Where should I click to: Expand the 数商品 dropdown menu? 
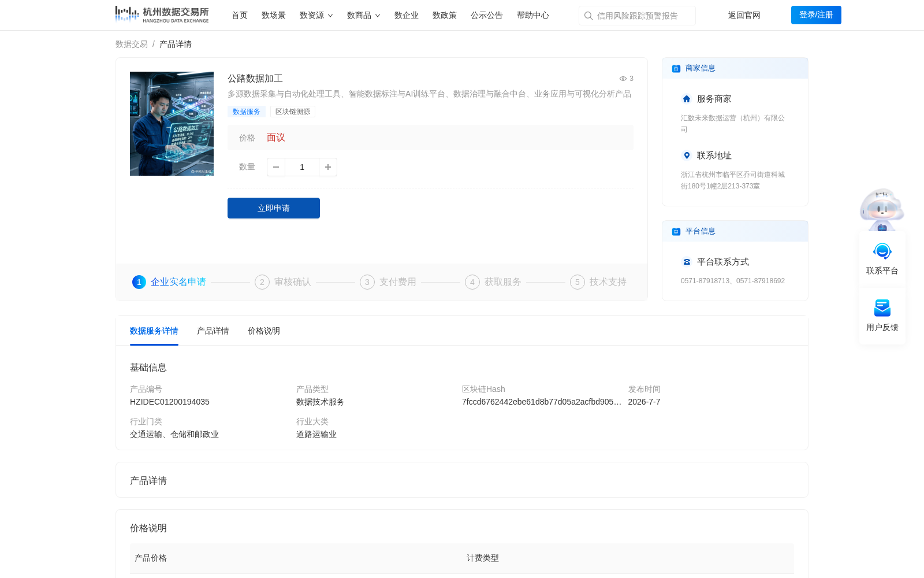coord(364,15)
